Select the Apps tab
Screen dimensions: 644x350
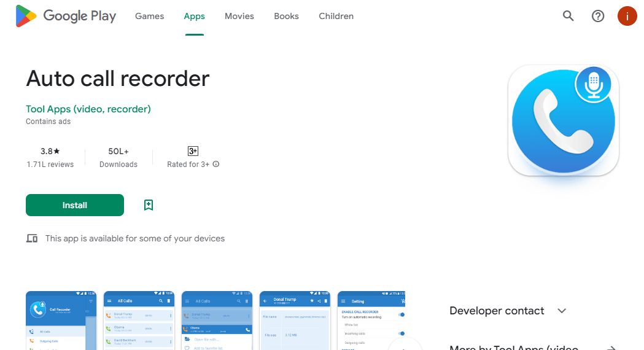click(x=194, y=16)
